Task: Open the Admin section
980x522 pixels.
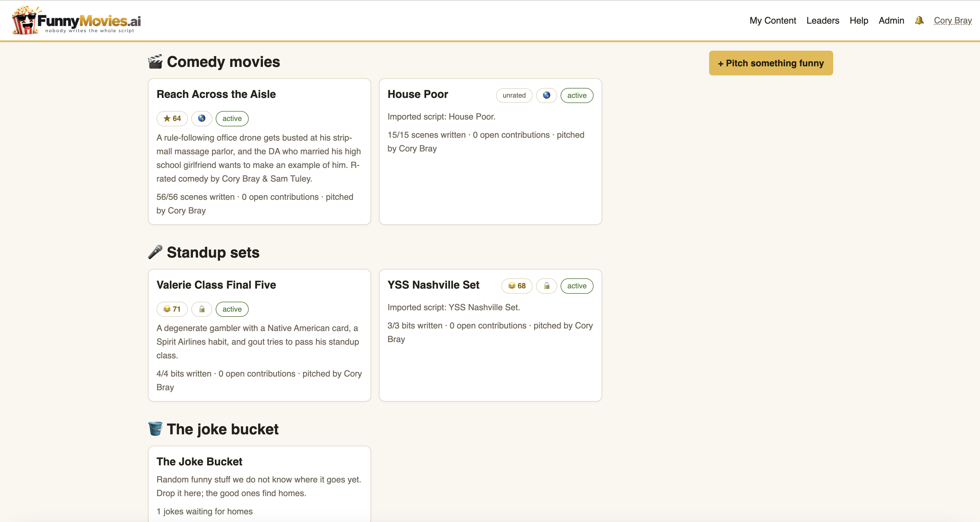Action: coord(891,20)
